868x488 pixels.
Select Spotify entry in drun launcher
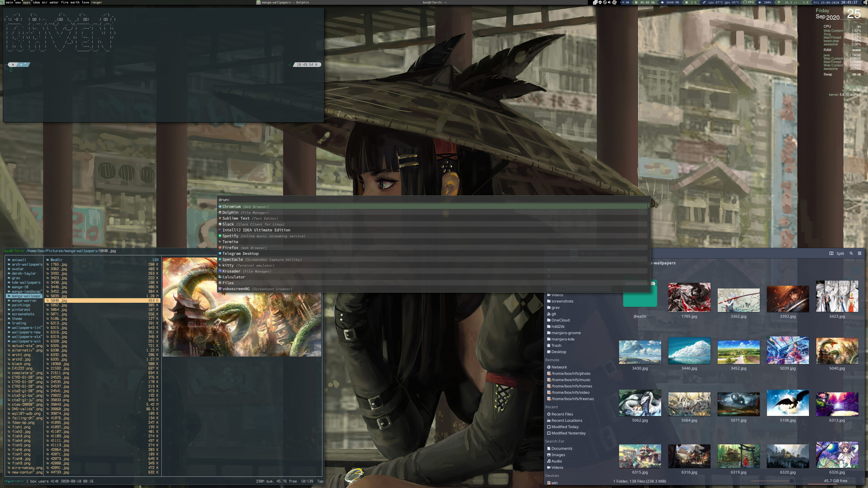pos(230,236)
